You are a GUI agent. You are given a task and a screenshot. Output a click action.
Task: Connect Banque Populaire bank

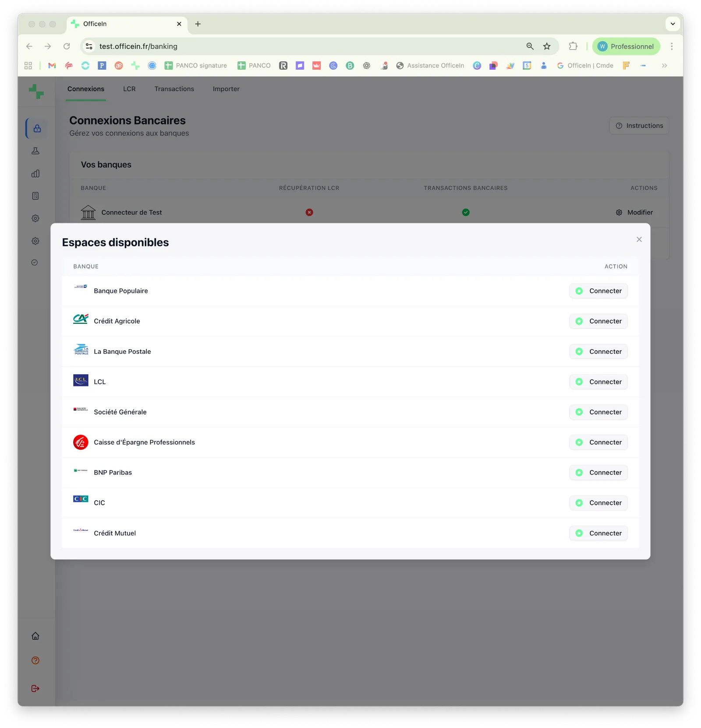pos(598,291)
